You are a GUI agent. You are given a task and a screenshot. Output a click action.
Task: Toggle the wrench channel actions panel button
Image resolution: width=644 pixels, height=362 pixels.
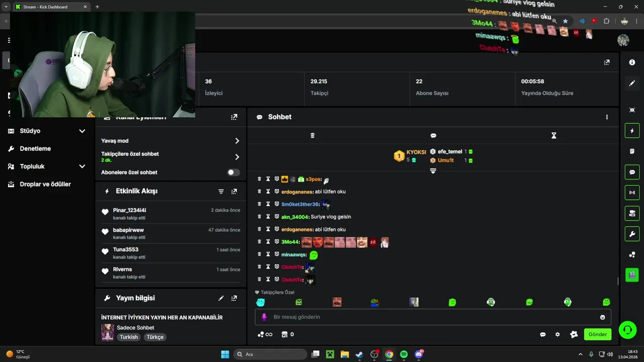point(632,234)
